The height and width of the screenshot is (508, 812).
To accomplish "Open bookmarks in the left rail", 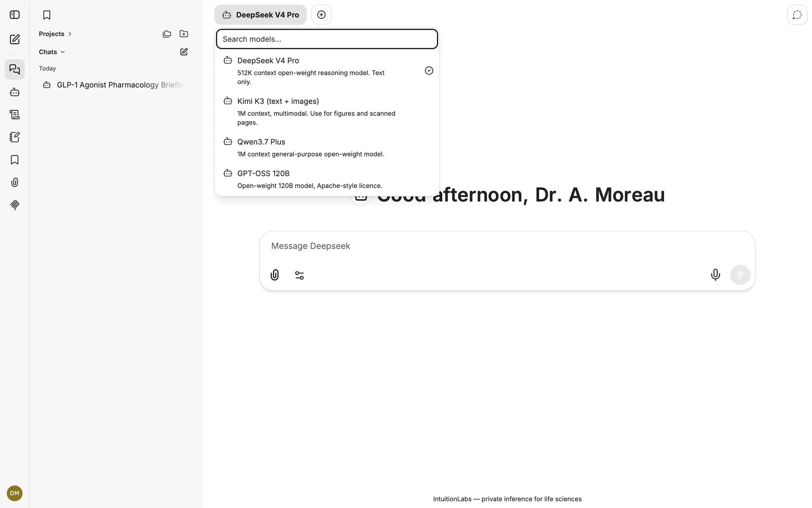I will click(x=15, y=160).
